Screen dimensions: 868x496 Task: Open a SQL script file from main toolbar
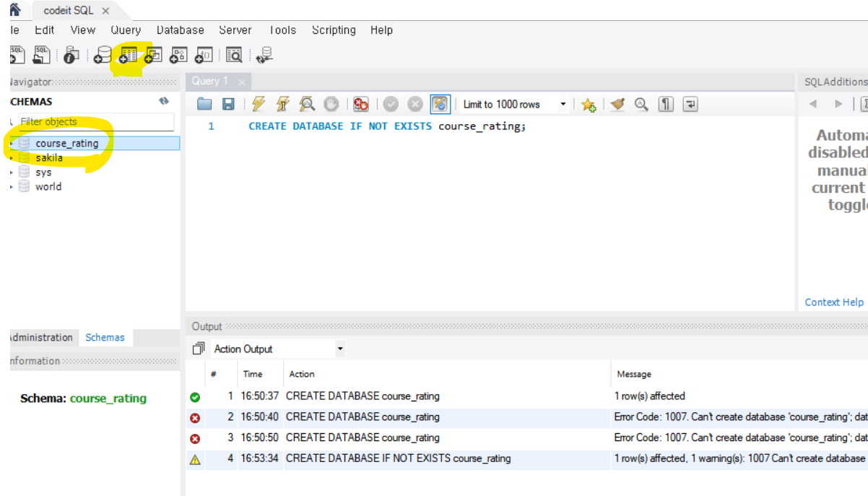click(x=42, y=54)
